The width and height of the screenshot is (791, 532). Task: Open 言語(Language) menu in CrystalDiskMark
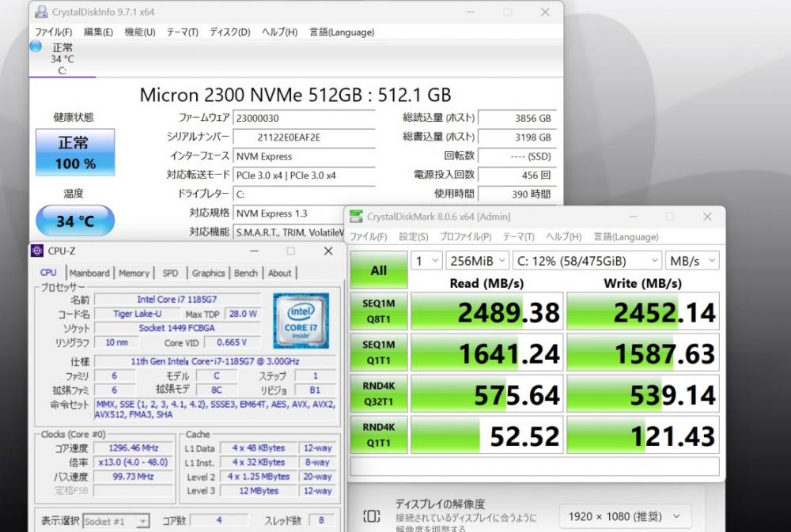click(x=626, y=236)
